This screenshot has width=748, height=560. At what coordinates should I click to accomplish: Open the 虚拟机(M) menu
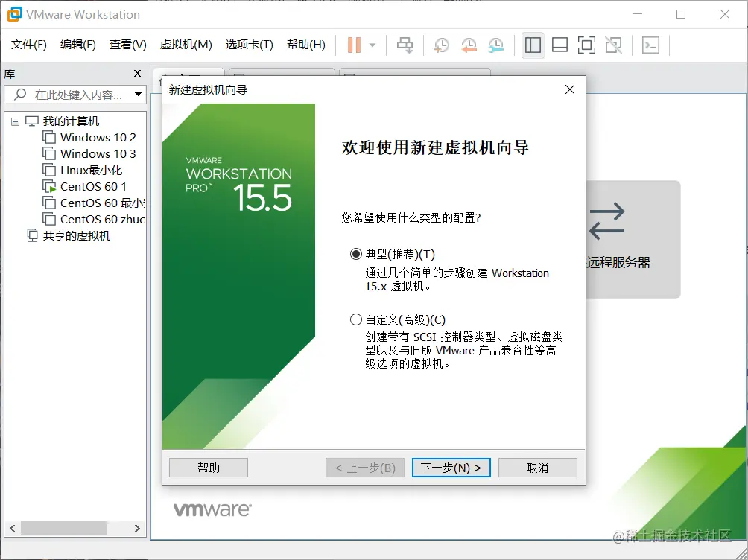[x=186, y=45]
